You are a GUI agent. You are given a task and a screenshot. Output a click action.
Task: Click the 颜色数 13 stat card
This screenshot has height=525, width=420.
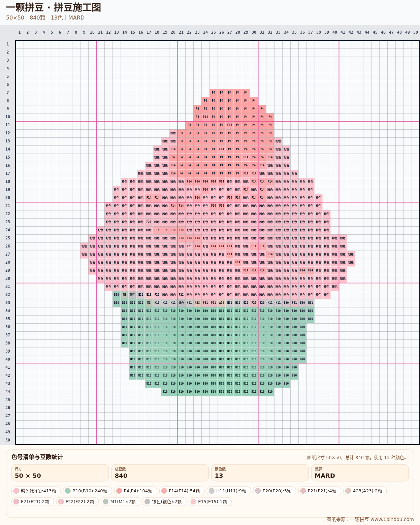tap(260, 473)
